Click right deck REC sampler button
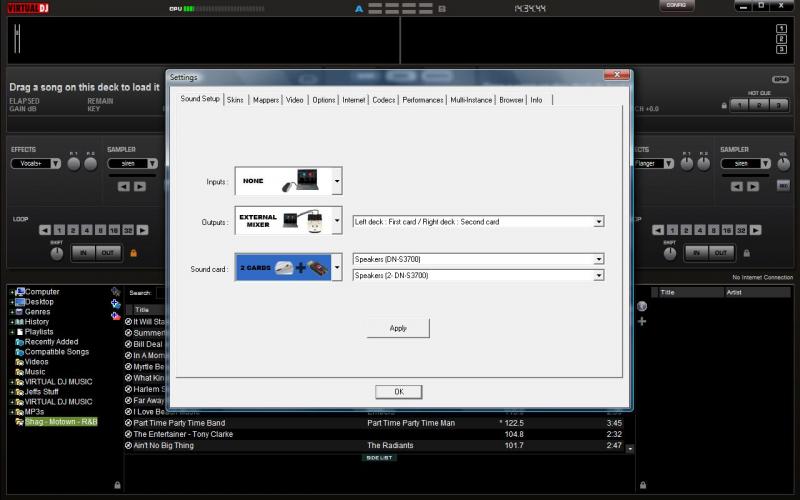 783,186
